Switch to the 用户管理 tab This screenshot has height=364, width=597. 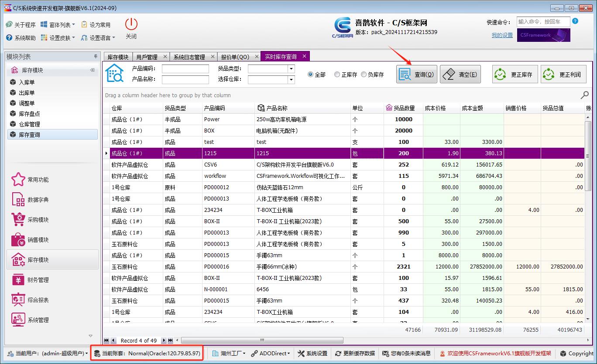tap(147, 57)
